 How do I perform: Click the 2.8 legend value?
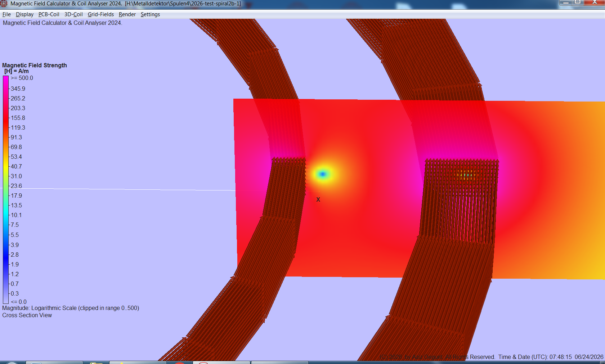pyautogui.click(x=15, y=255)
